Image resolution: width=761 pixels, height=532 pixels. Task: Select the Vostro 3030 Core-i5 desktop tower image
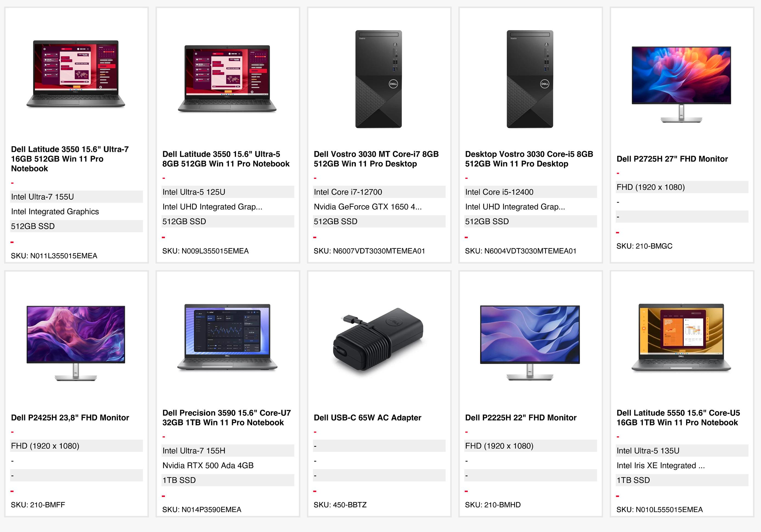530,79
